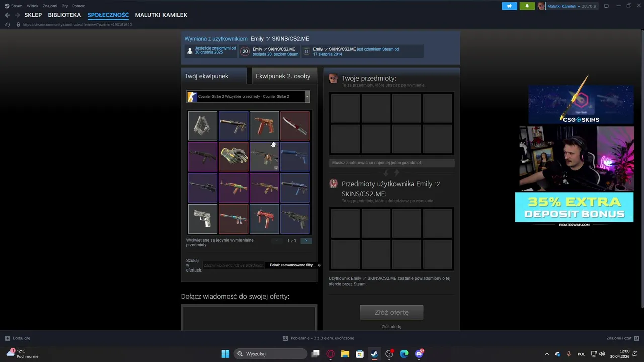Open Steam announcements megaphone button
644x362 pixels.
point(509,6)
